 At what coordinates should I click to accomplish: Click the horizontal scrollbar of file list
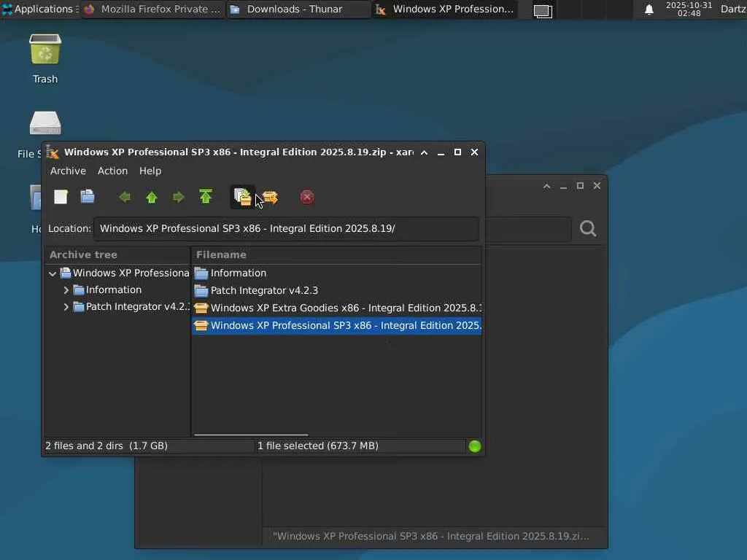251,435
